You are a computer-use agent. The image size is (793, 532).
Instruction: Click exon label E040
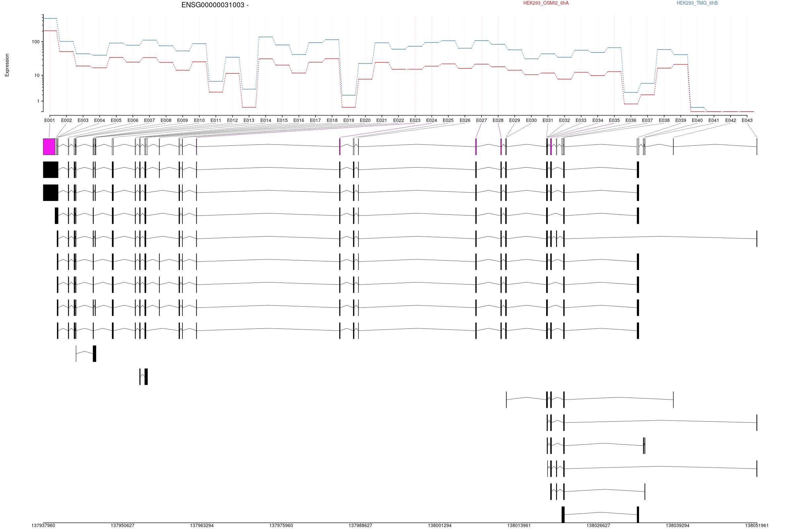(698, 121)
